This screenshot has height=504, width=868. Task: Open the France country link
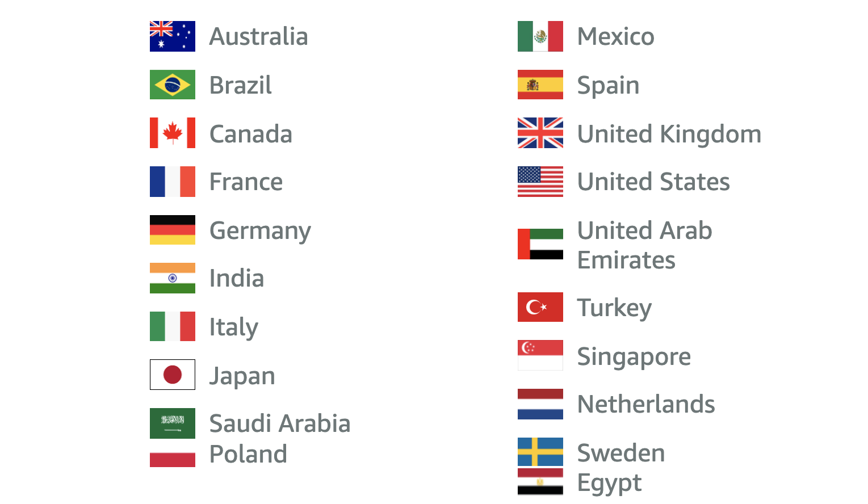coord(246,182)
